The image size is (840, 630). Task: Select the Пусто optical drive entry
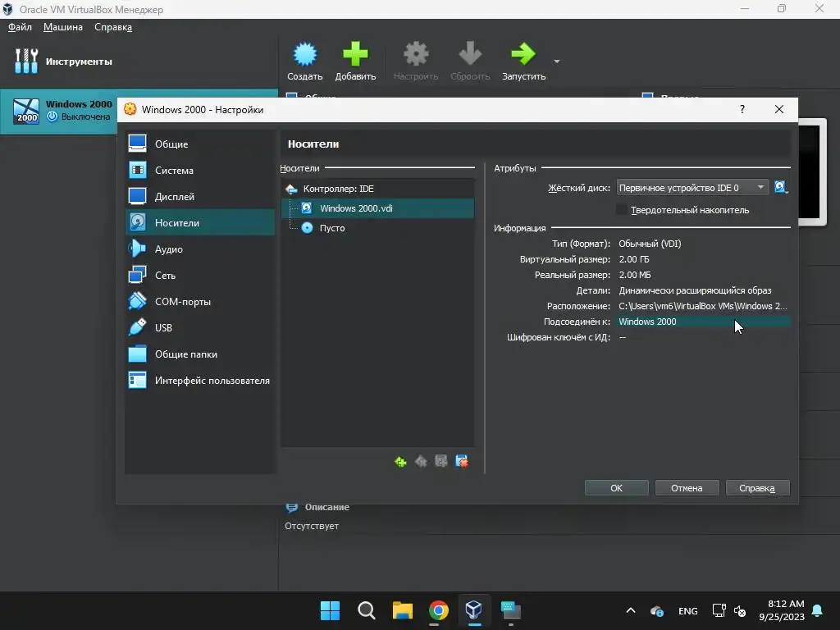point(377,228)
